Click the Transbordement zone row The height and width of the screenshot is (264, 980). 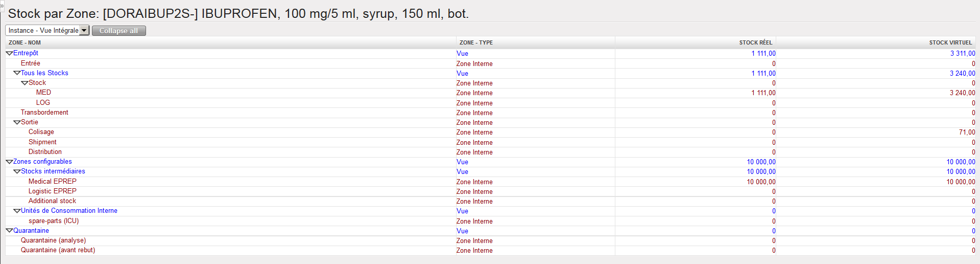coord(44,113)
